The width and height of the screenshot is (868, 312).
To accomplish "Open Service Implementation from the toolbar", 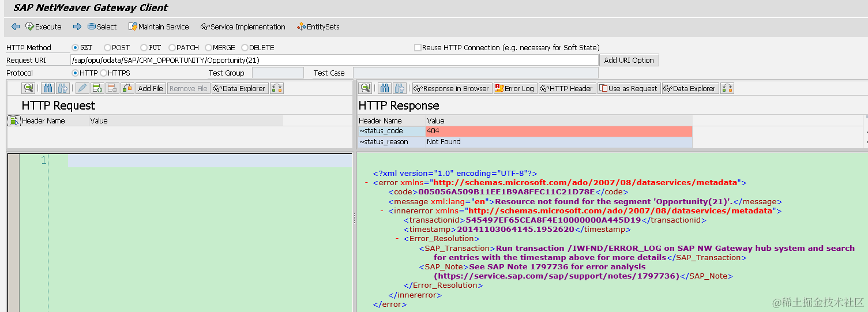I will (x=243, y=27).
